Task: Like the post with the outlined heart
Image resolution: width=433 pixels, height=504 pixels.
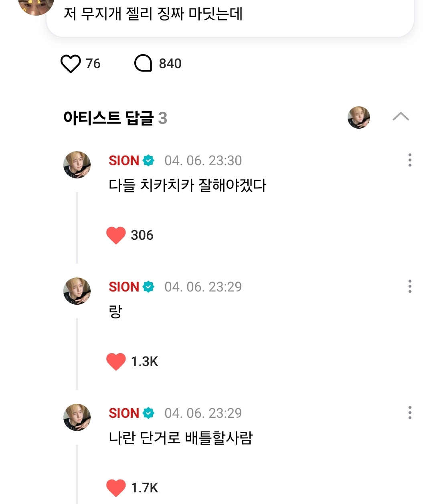Action: (71, 64)
